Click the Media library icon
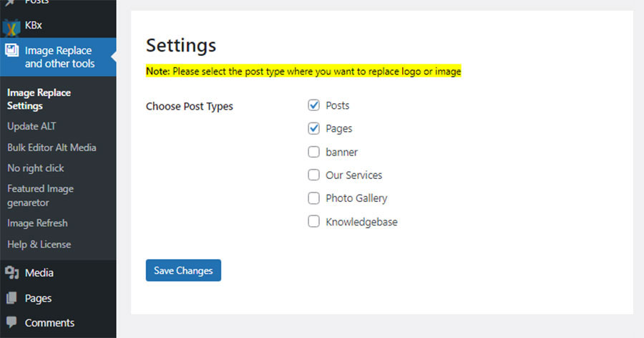Image resolution: width=644 pixels, height=338 pixels. click(x=11, y=272)
